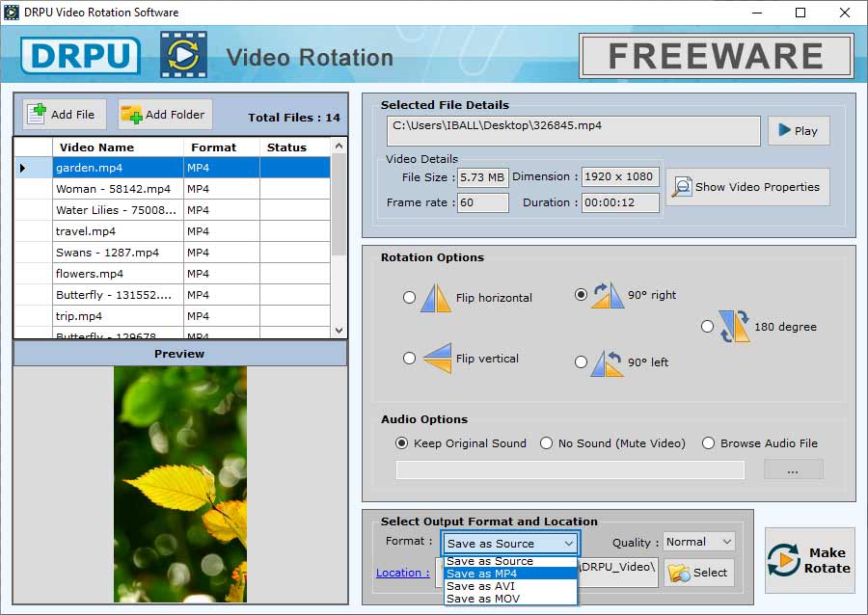The width and height of the screenshot is (868, 615).
Task: Click the 90° left rotation icon
Action: (608, 363)
